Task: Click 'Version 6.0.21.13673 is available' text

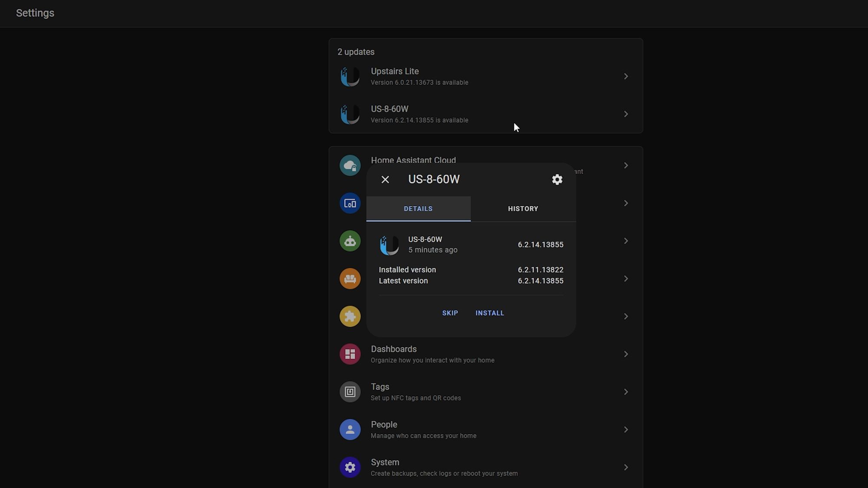Action: 419,82
